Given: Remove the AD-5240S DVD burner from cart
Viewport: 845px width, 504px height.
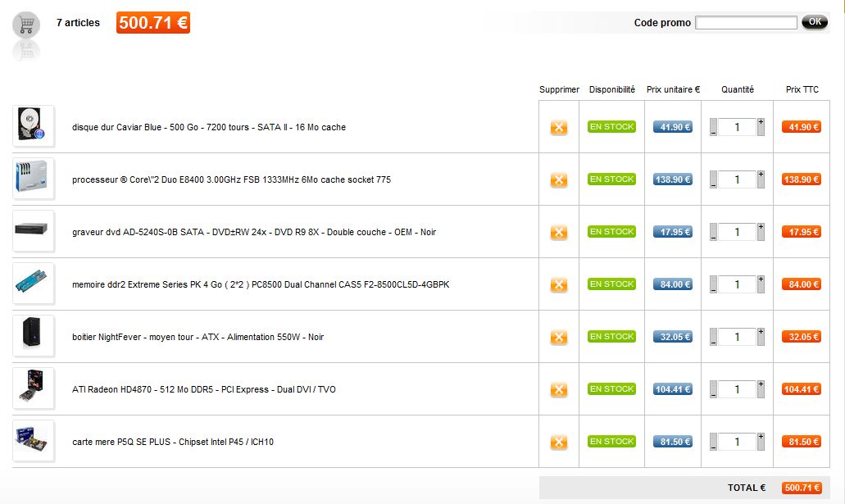Looking at the screenshot, I should (x=558, y=233).
